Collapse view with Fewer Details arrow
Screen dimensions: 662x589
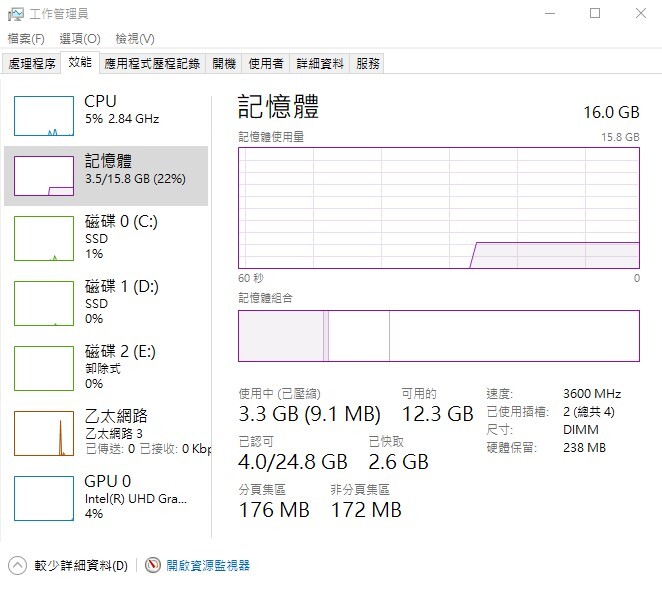click(16, 565)
